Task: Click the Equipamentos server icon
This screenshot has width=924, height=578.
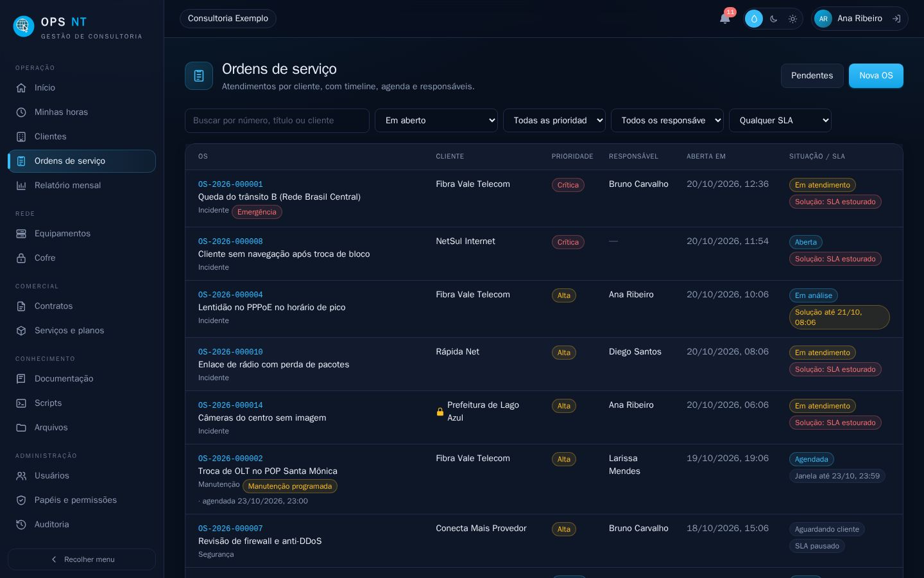Action: [x=21, y=234]
